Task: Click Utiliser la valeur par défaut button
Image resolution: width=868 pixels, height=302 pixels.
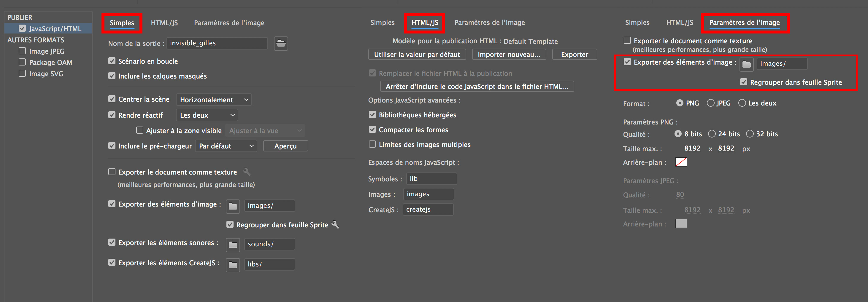Action: tap(417, 55)
